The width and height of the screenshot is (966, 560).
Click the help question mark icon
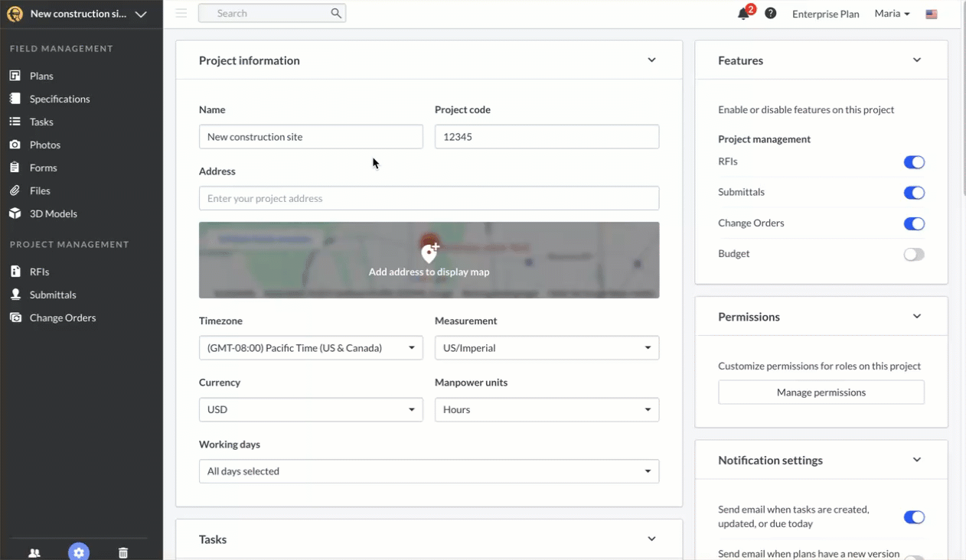[x=771, y=14]
